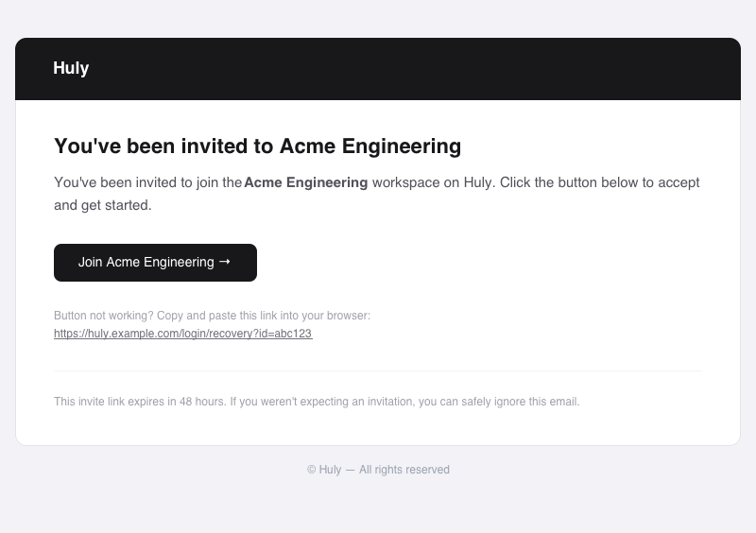The height and width of the screenshot is (533, 756).
Task: Click "All rights reserved" footer text
Action: (404, 470)
